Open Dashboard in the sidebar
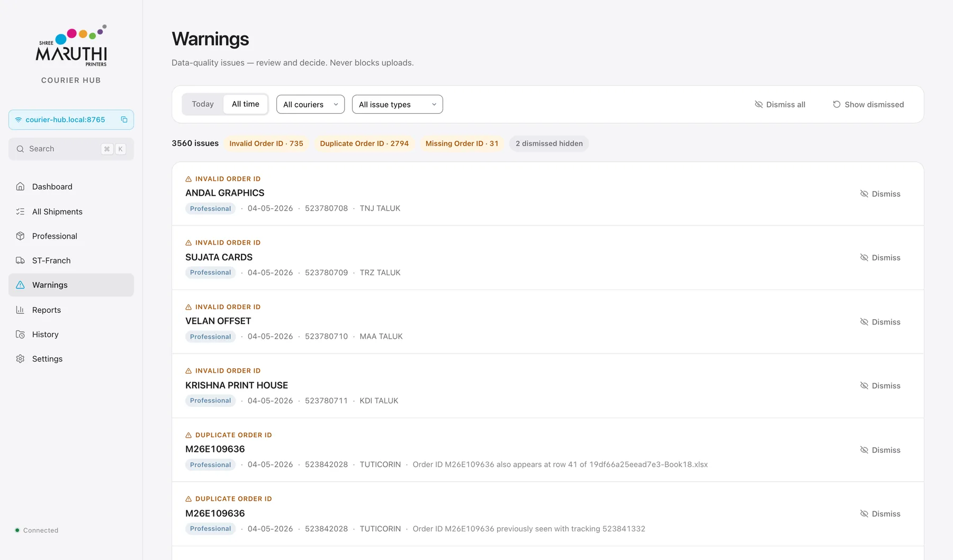 (x=71, y=186)
